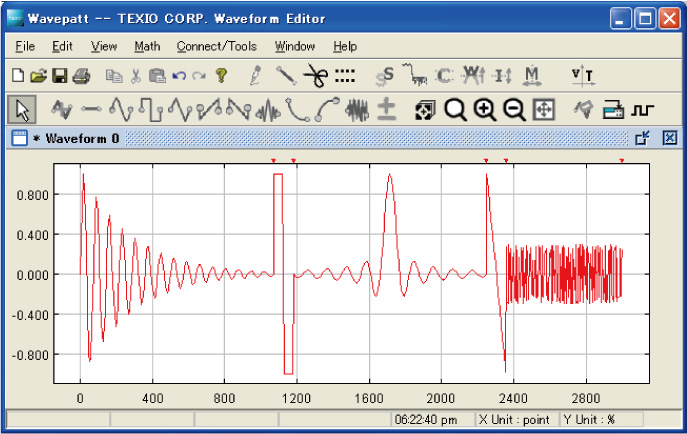Screen dimensions: 687x434
Task: Save using the floppy disk icon
Action: 60,76
